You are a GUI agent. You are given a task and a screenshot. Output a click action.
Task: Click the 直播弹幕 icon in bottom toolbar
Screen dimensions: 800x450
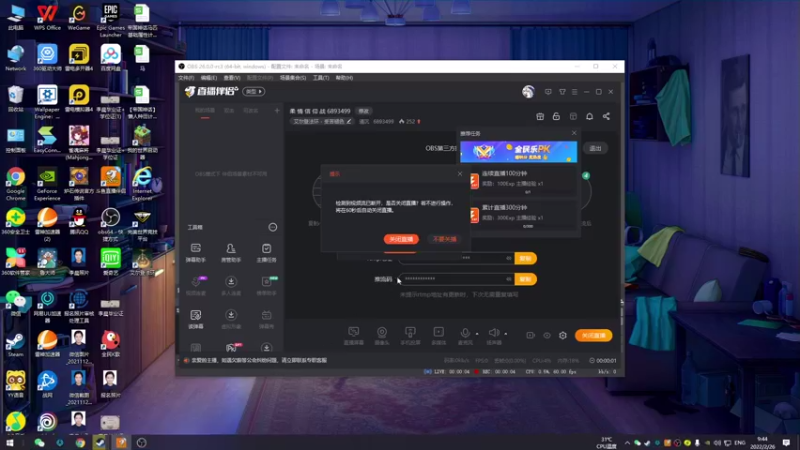click(x=353, y=336)
